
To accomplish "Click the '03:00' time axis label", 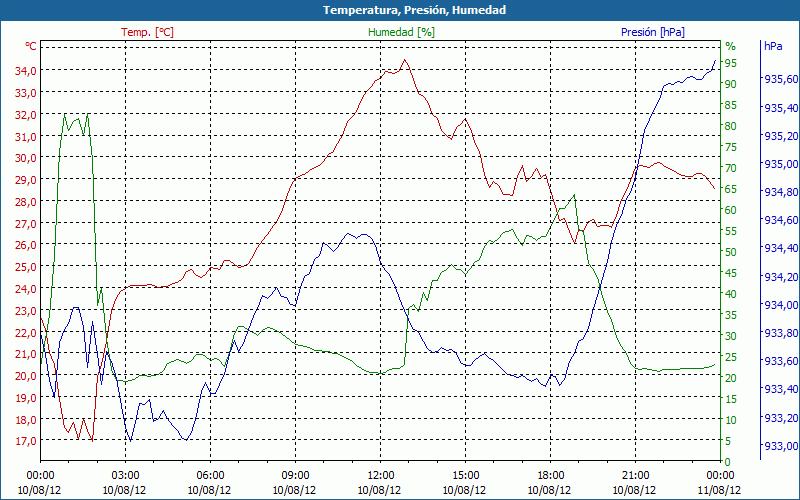I will [125, 476].
